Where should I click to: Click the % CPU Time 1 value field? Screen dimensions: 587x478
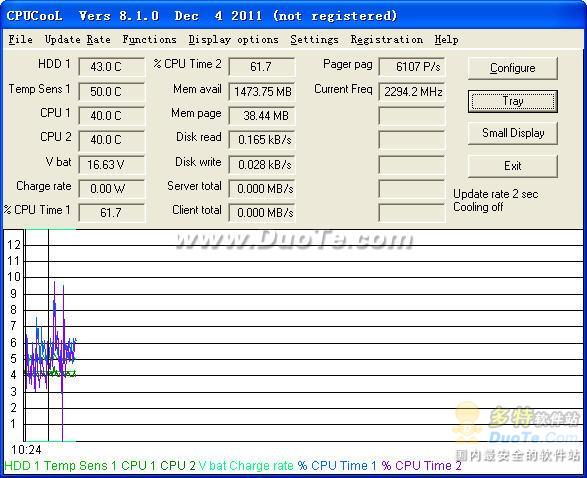111,213
